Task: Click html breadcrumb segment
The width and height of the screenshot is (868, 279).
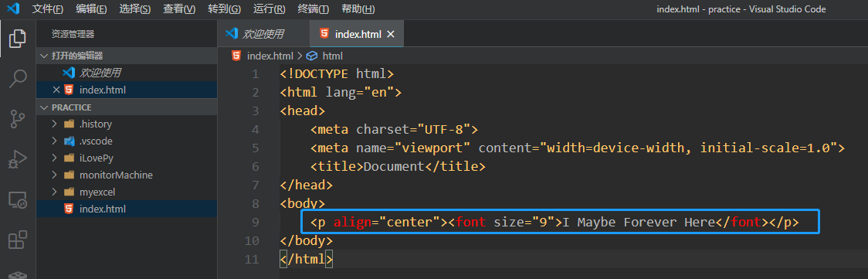Action: tap(333, 56)
